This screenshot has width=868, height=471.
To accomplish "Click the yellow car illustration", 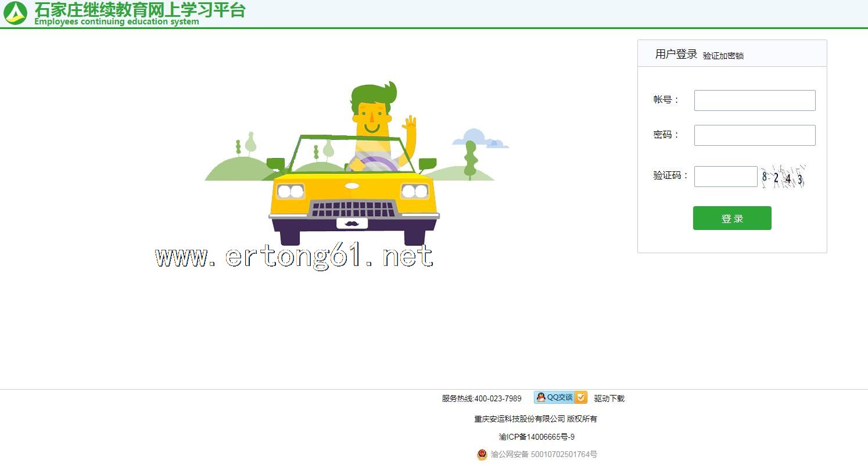I will click(x=353, y=204).
